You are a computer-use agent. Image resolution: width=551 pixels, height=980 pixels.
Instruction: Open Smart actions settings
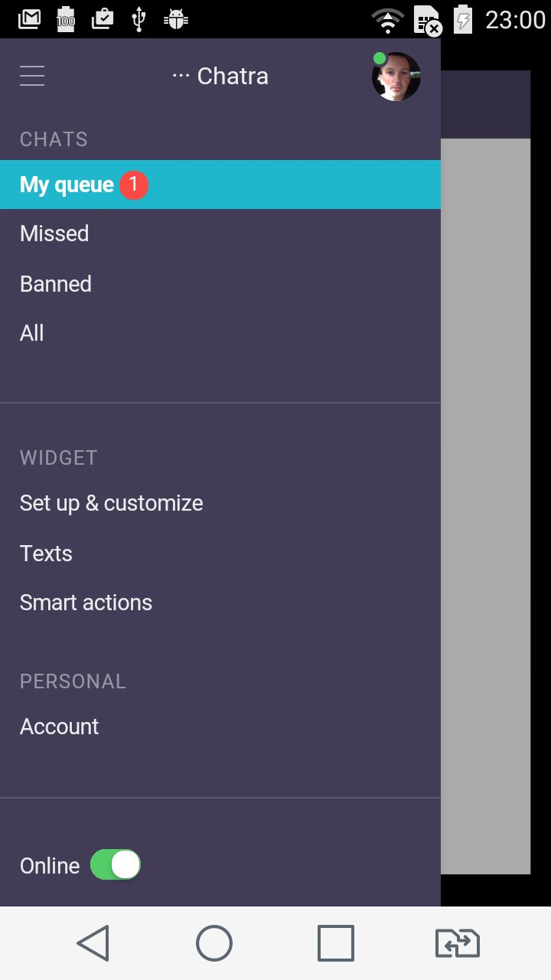tap(220, 603)
